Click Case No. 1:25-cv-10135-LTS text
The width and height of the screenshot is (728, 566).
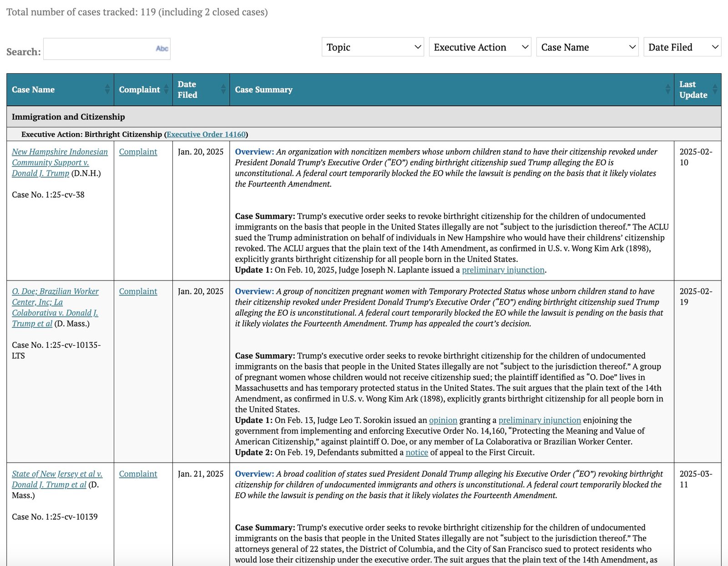click(56, 350)
